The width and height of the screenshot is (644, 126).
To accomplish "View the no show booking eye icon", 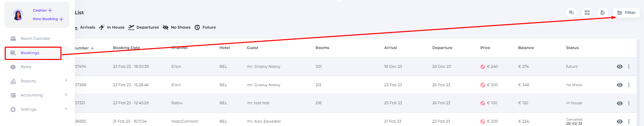I will (x=620, y=85).
